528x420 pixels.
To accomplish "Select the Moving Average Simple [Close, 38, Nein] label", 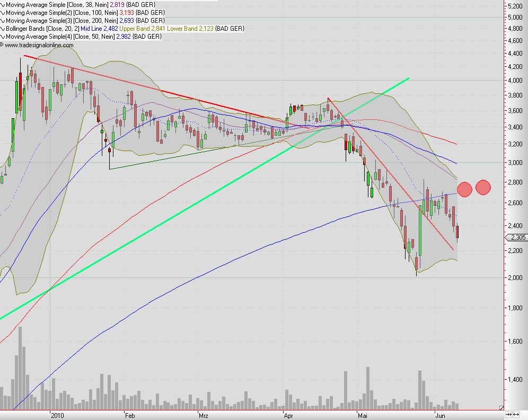I will coord(57,5).
